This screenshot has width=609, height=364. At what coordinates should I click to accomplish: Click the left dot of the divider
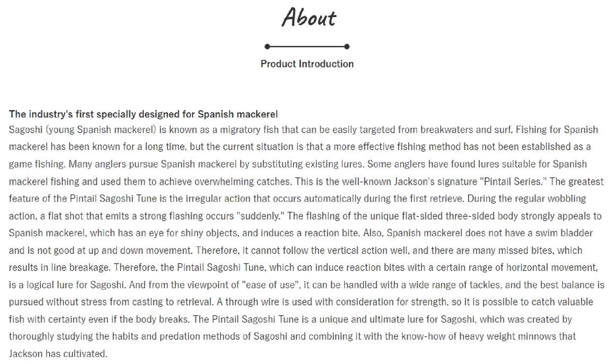pos(267,47)
